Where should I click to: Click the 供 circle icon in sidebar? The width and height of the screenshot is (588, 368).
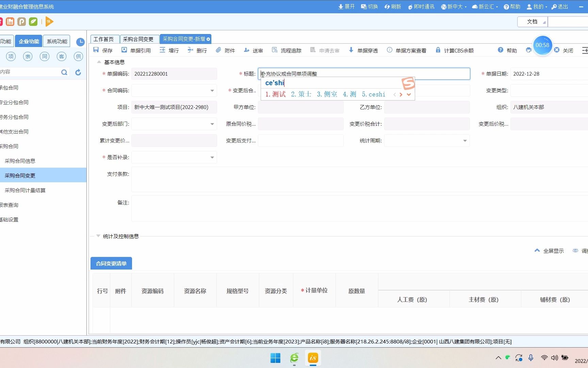[79, 56]
